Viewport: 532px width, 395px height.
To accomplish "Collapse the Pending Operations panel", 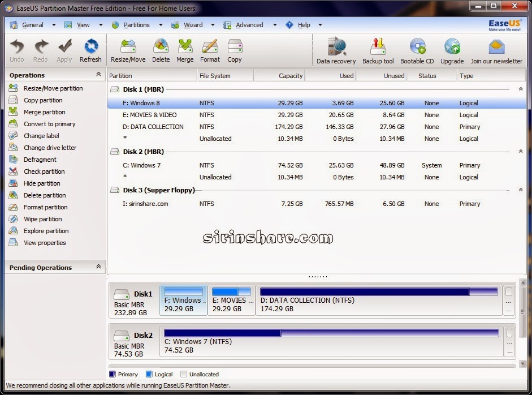I will [x=98, y=267].
